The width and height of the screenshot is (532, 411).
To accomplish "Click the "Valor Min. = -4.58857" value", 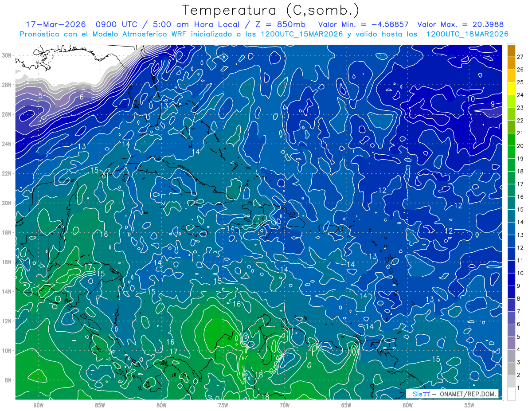I will pos(364,24).
